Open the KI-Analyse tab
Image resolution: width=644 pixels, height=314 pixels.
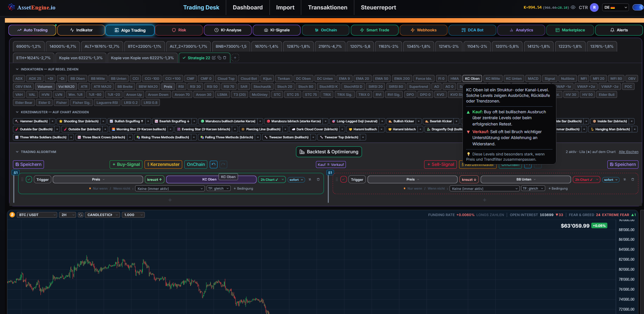228,30
